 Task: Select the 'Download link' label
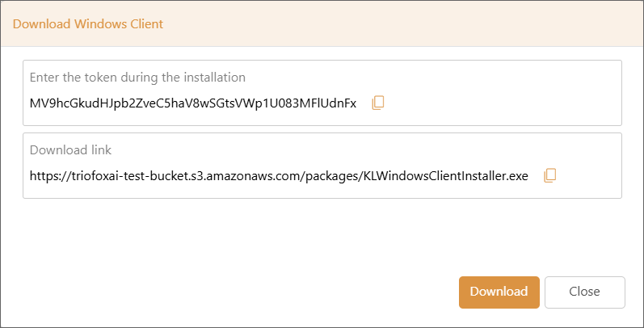[70, 149]
